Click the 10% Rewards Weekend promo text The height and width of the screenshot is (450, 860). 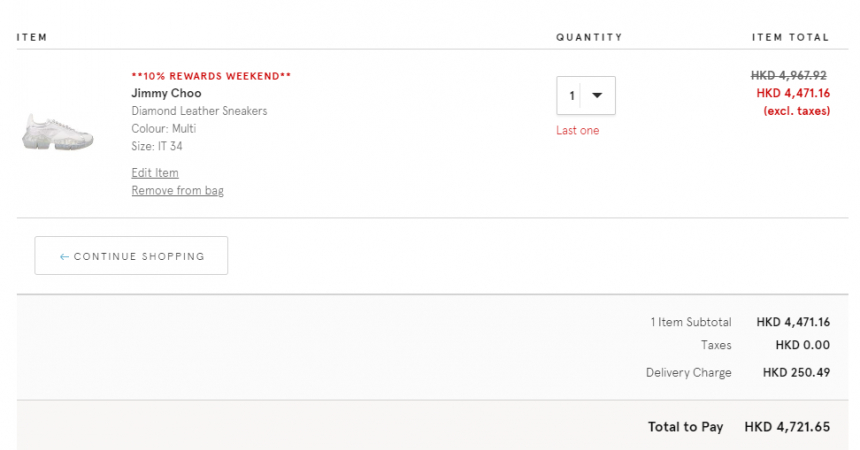[211, 76]
